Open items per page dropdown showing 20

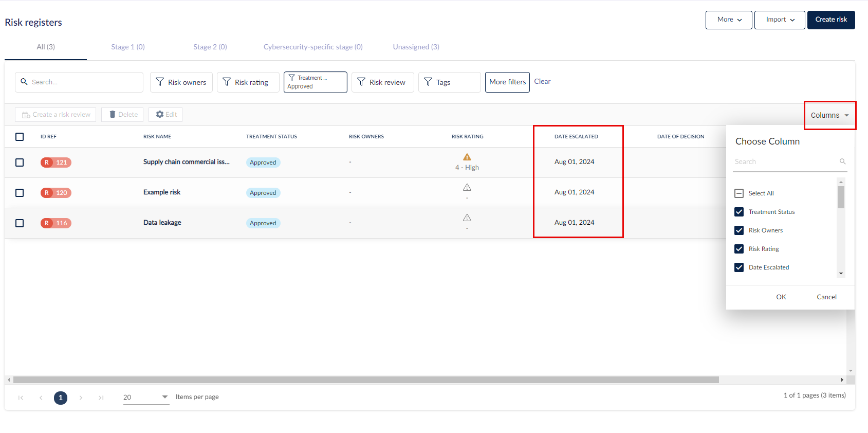pos(146,397)
